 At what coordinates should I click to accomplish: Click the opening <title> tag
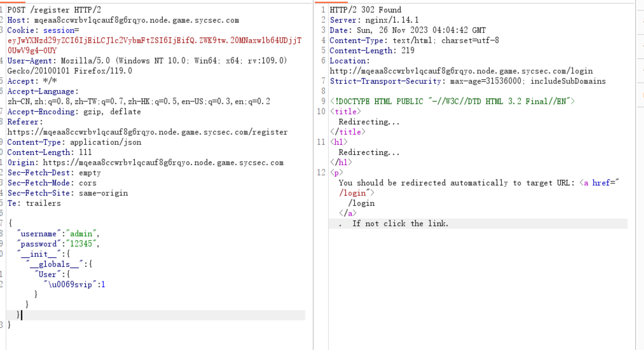tap(346, 111)
